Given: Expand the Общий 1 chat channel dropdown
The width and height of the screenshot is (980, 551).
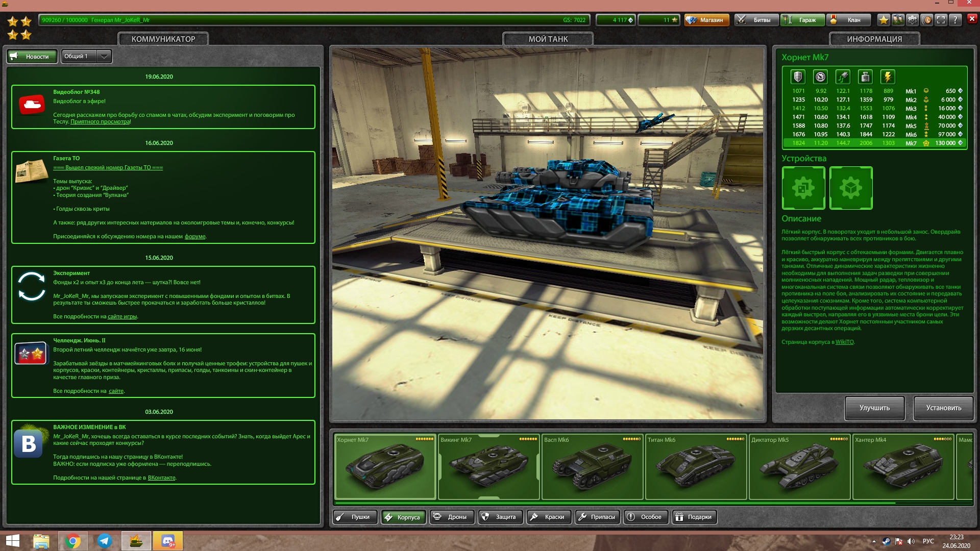Looking at the screenshot, I should click(x=87, y=56).
